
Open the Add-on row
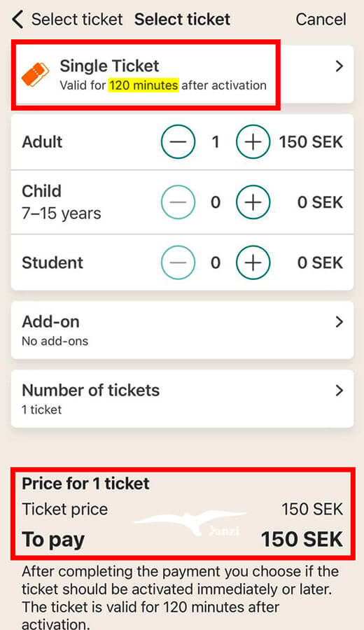pos(183,330)
